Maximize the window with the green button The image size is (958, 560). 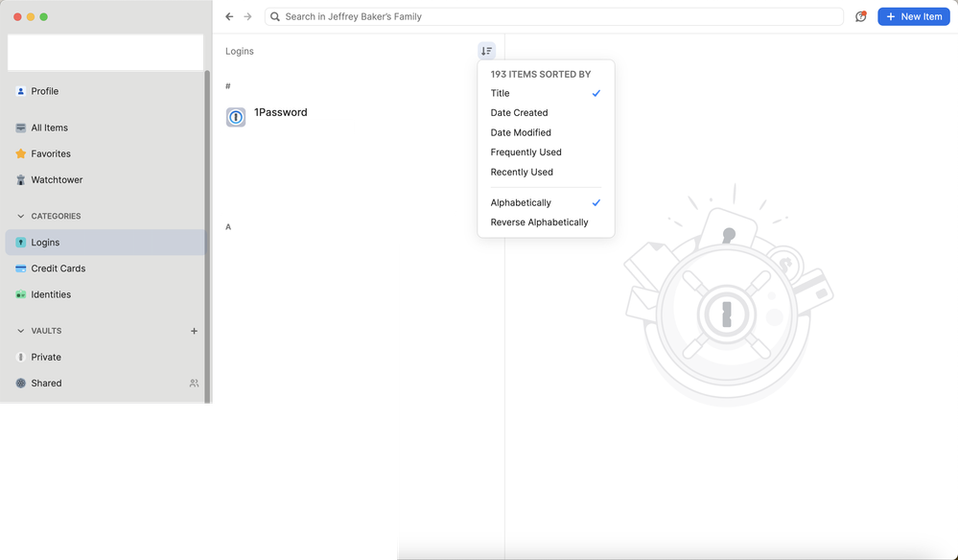pos(44,17)
